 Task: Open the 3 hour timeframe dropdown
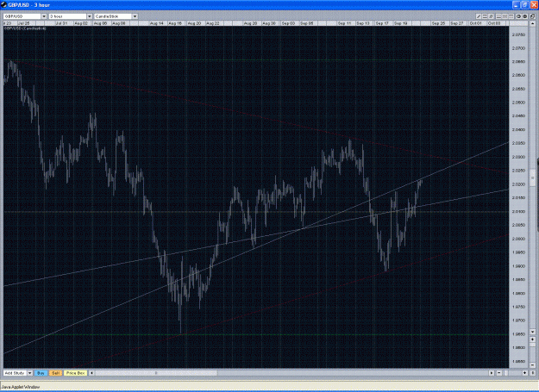tap(90, 16)
